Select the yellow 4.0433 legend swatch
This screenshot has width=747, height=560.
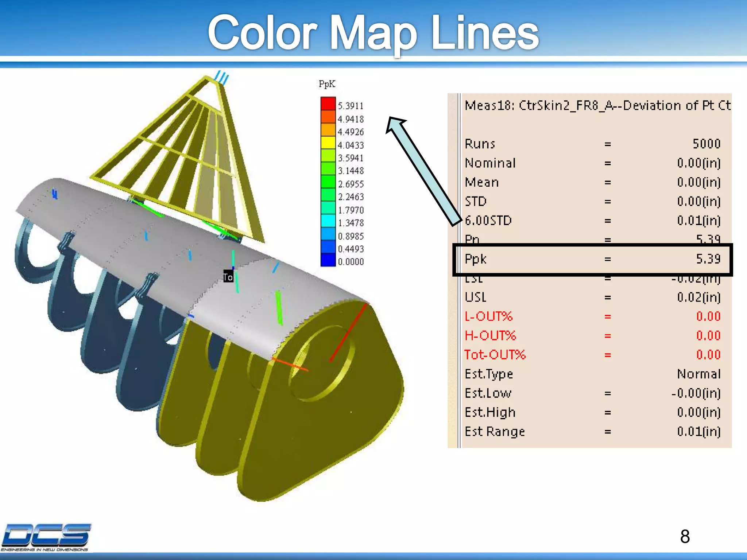pos(328,143)
